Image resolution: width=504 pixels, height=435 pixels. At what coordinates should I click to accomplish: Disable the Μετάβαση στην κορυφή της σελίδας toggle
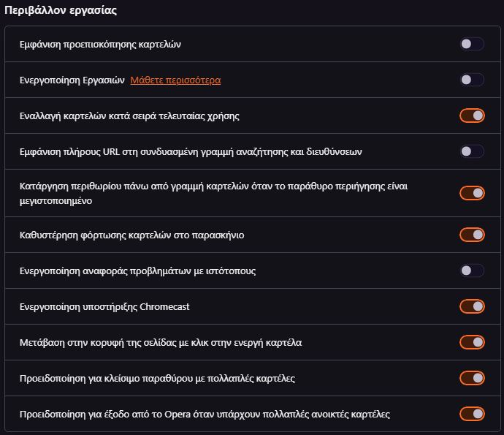click(x=472, y=342)
